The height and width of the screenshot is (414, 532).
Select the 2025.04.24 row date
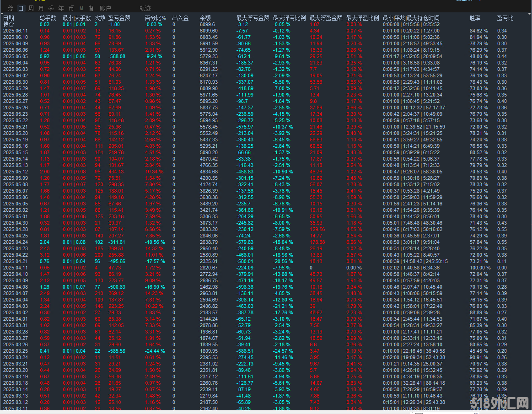16,242
